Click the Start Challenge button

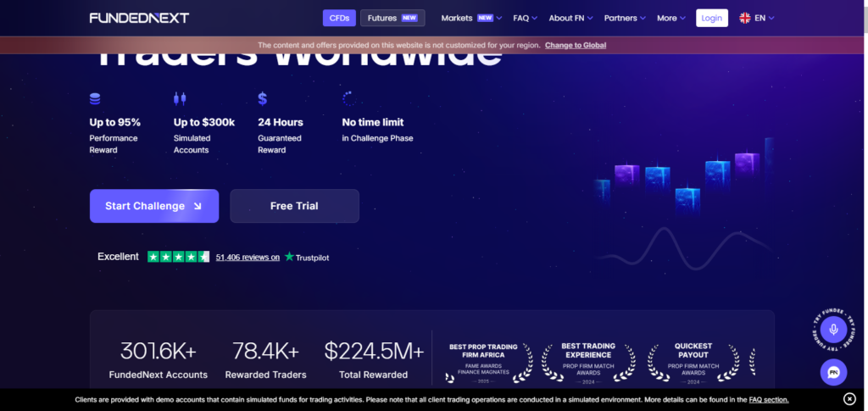[154, 206]
